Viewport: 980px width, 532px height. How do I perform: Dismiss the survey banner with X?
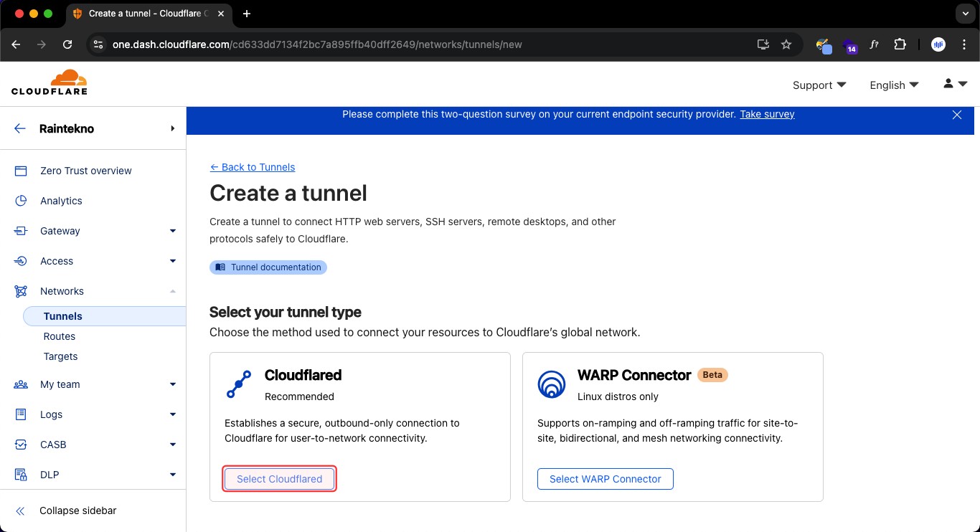[956, 115]
